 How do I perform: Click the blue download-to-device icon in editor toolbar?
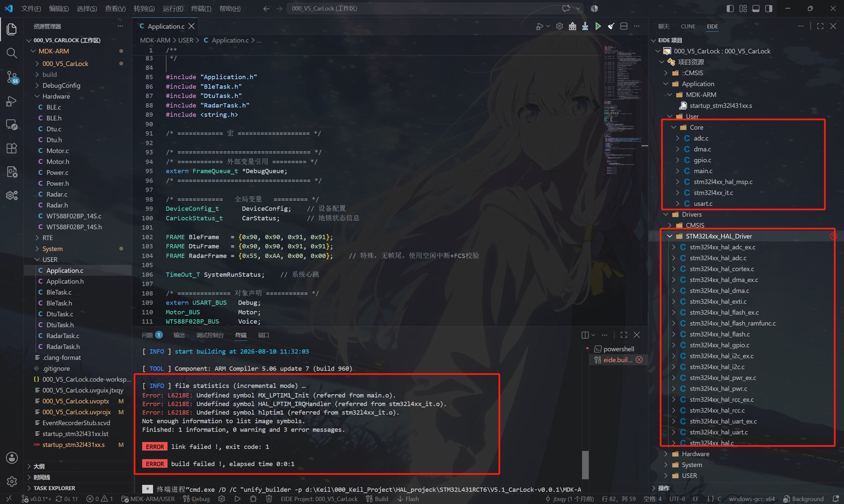tap(585, 26)
